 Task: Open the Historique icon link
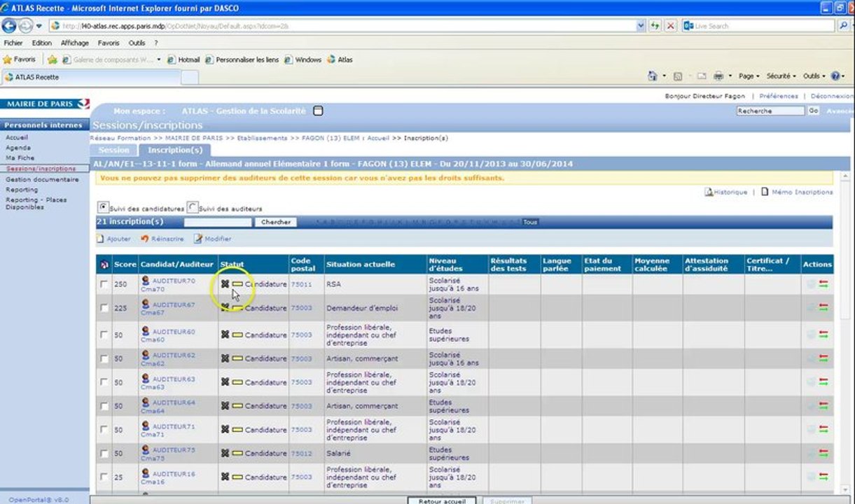tap(709, 192)
